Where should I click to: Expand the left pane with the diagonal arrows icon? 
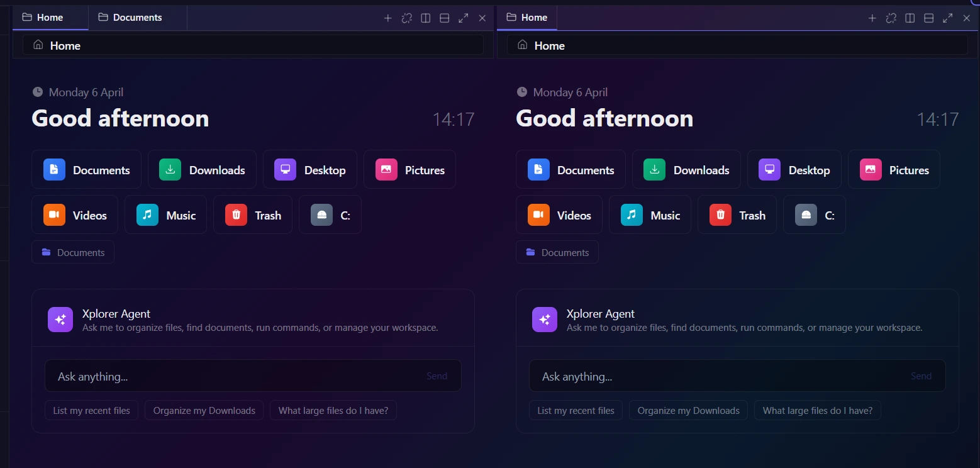click(464, 18)
